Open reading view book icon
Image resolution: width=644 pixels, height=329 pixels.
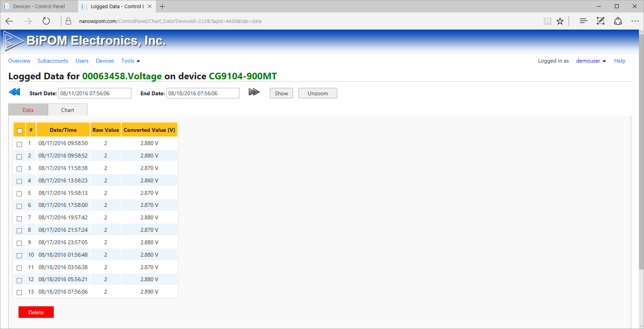(x=547, y=21)
